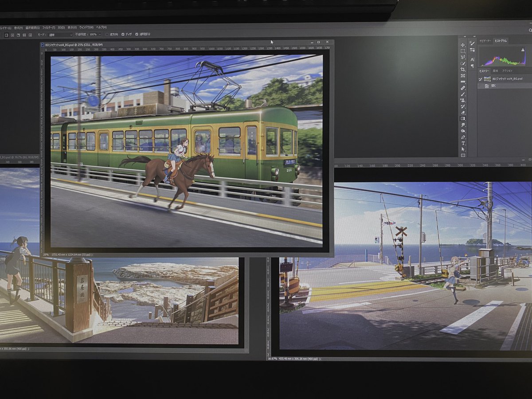Choose the angle gradient style icon
The image size is (532, 399).
(x=19, y=35)
